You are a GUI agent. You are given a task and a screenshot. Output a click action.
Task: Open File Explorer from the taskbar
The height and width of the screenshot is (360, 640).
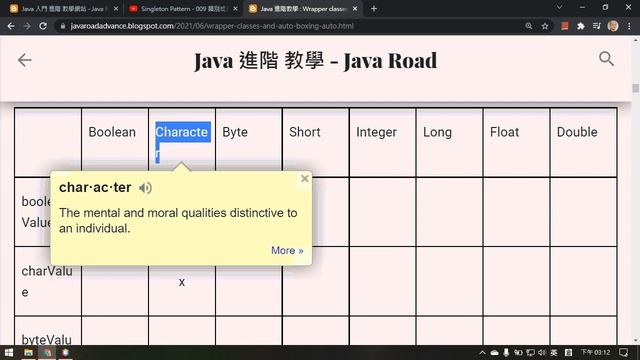point(28,353)
